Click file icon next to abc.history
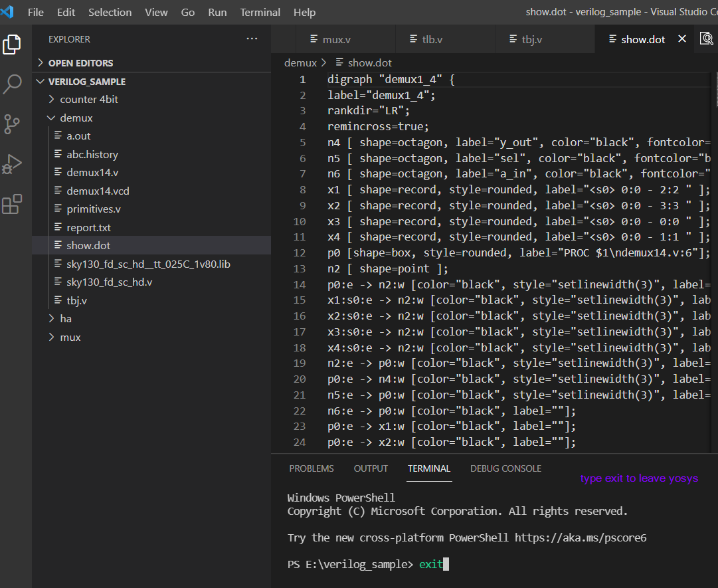Screen dimensions: 718x588 (58, 154)
